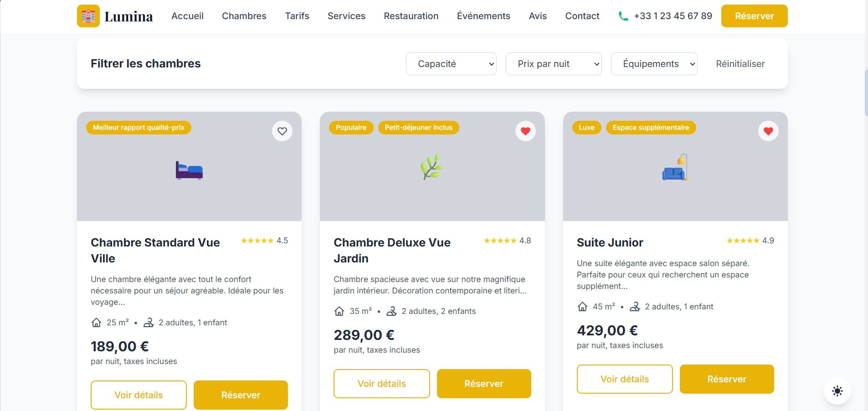Unfavorite the Chambre Deluxe Vue Jardin room

(525, 131)
